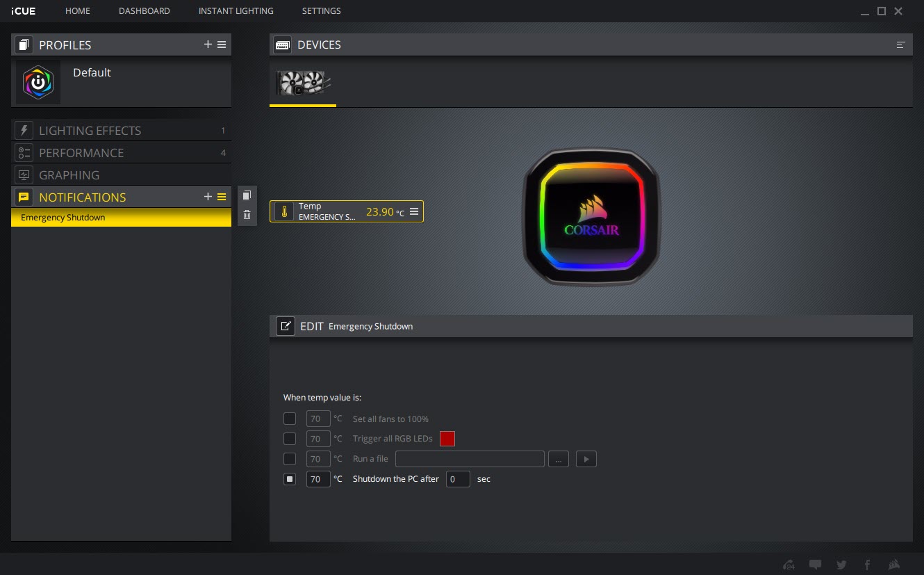
Task: Expand the Performance section
Action: tap(121, 153)
